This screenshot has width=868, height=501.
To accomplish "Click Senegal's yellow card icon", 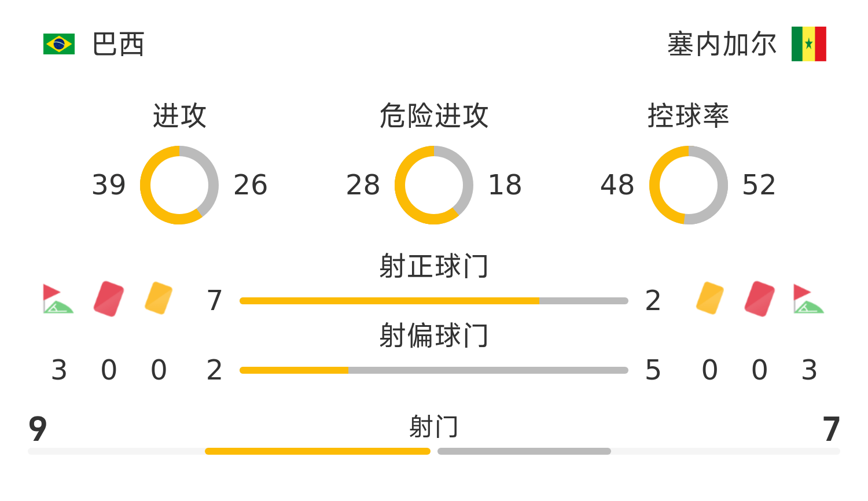I will click(x=710, y=299).
